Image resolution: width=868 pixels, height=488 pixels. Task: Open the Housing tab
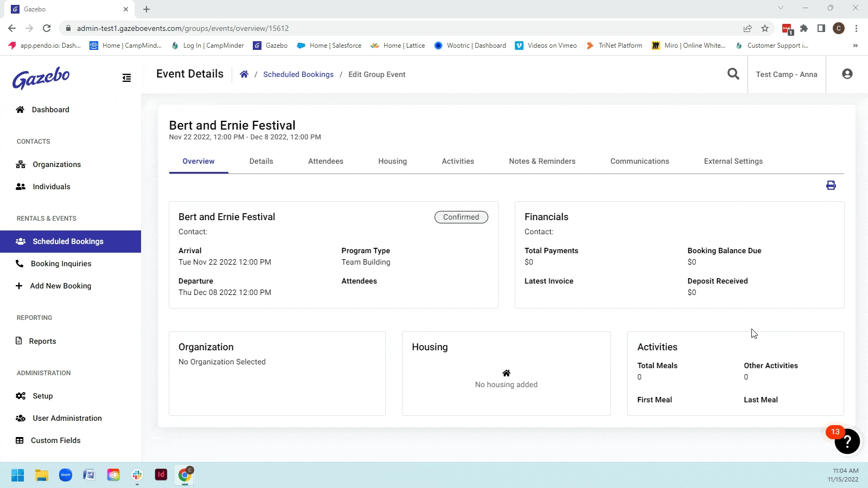[x=392, y=161]
